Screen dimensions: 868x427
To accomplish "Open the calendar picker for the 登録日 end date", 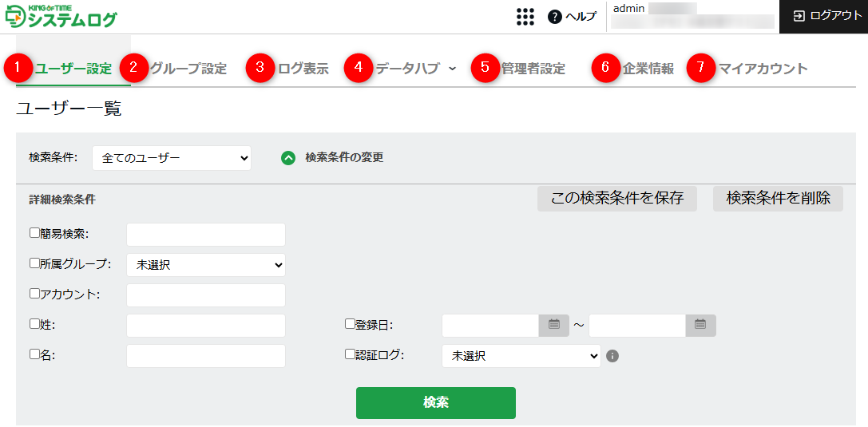I will click(701, 325).
